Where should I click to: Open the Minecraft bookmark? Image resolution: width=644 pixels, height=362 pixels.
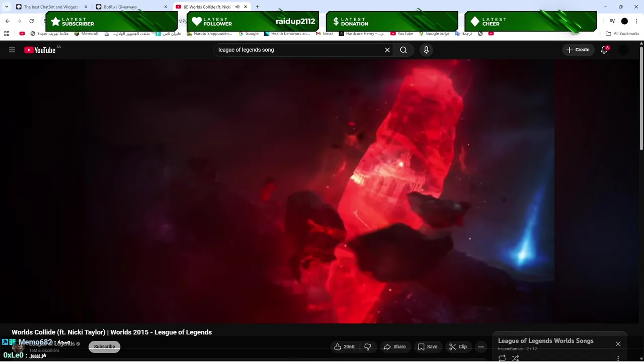click(86, 34)
